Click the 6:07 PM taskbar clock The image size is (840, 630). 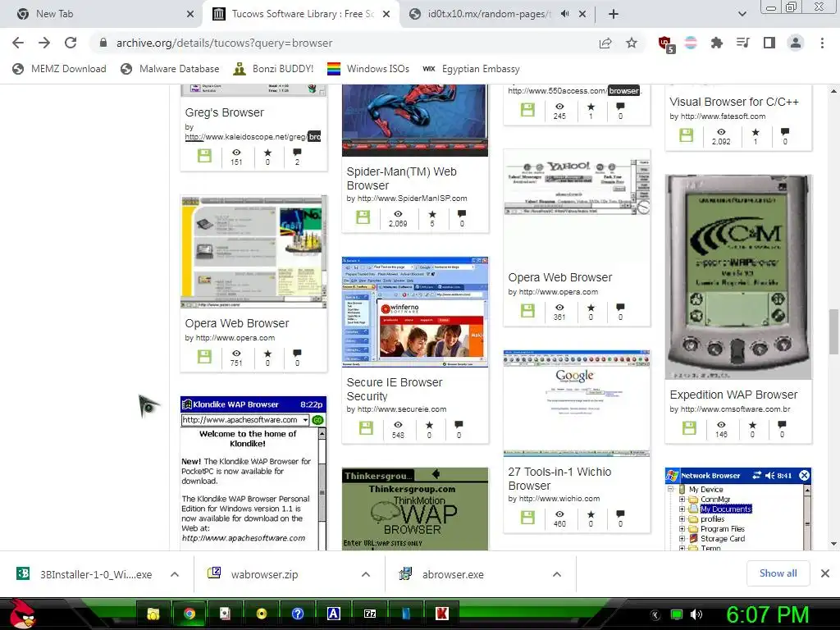[767, 614]
